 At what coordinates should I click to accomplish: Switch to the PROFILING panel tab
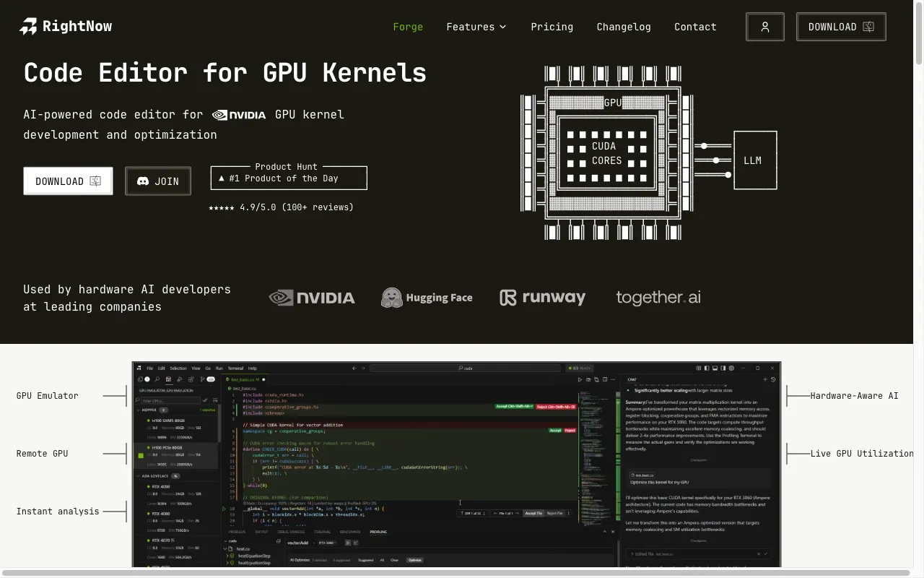coord(378,532)
